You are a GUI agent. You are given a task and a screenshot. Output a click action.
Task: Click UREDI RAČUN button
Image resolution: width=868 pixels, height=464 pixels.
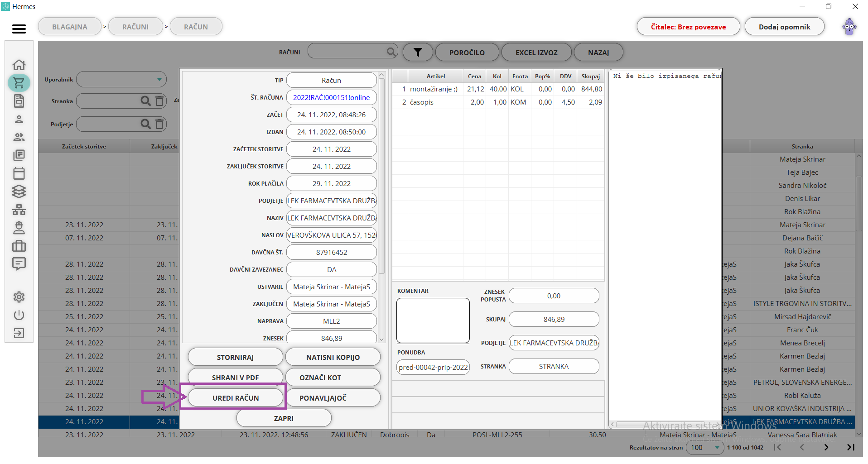click(x=236, y=398)
